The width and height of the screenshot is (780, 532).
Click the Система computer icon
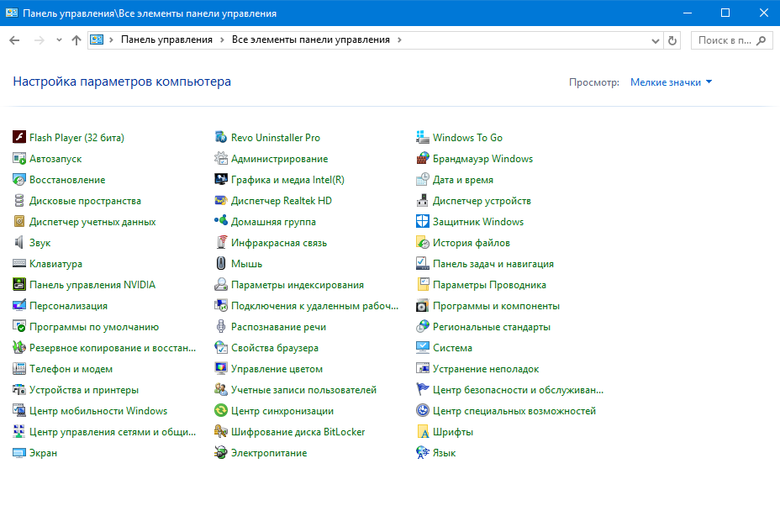pyautogui.click(x=422, y=348)
